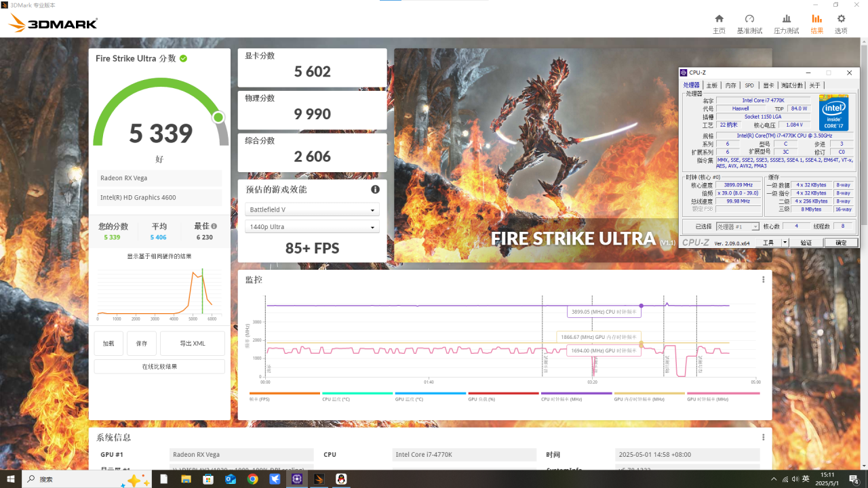
Task: Expand the 1440p Ultra resolution dropdown
Action: click(x=312, y=227)
